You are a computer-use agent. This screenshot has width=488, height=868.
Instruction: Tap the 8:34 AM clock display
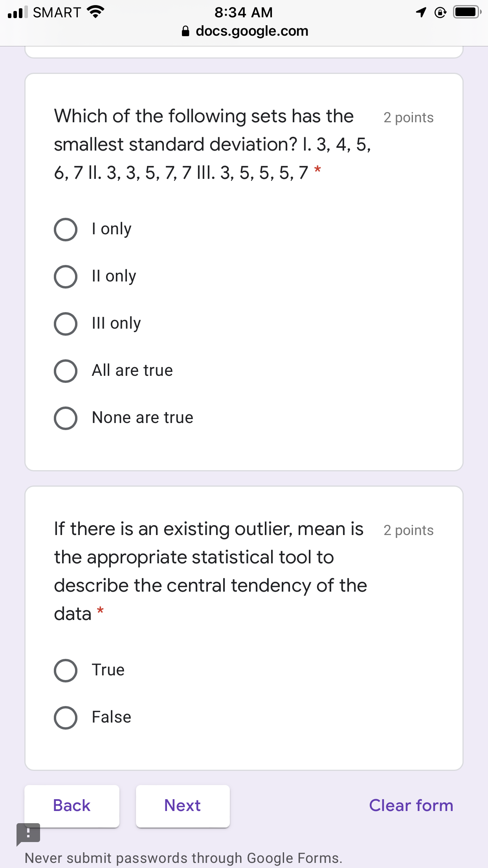(x=244, y=12)
